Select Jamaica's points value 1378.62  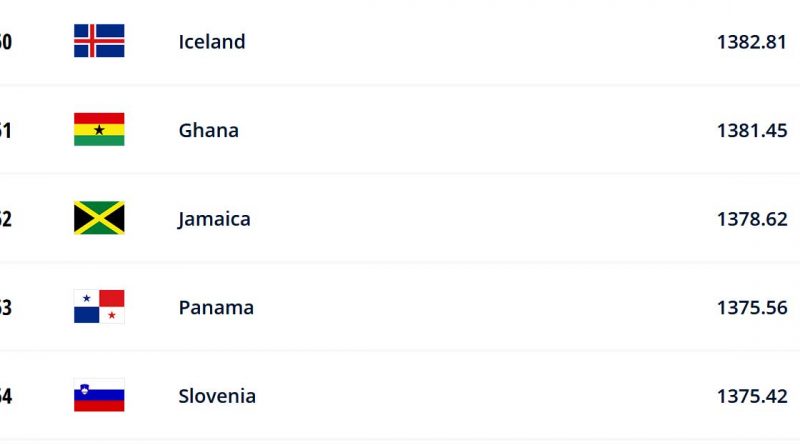752,219
